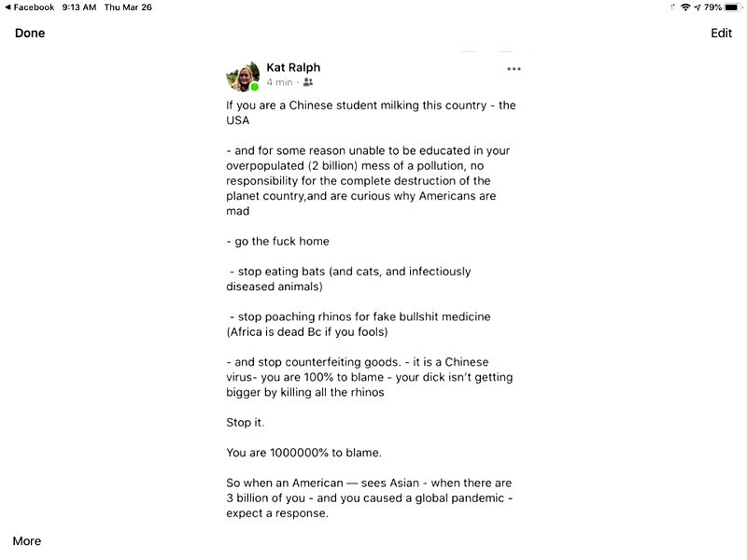Screen dimensions: 747x560
Task: Click the friends audience icon beside timestamp
Action: point(308,83)
